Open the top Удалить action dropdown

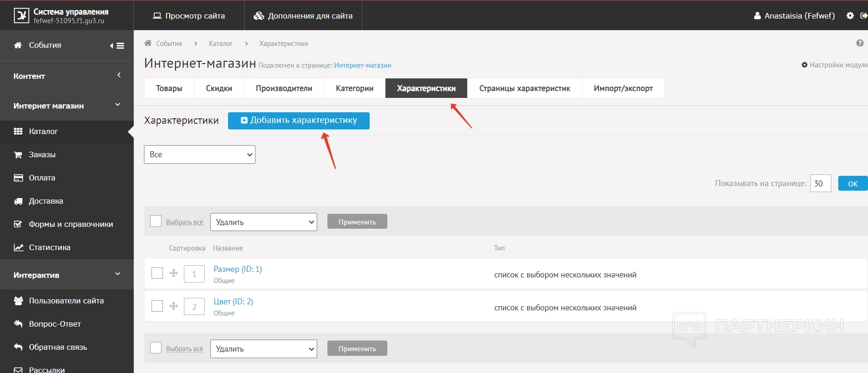pos(263,222)
